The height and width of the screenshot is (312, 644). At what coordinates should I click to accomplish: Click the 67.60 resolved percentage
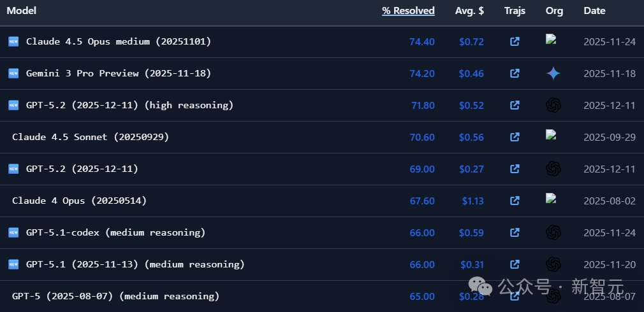[x=422, y=201]
